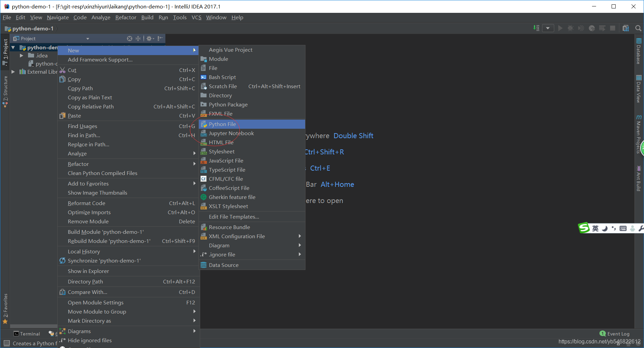Open the Favorites side tab
Image resolution: width=644 pixels, height=348 pixels.
point(5,308)
